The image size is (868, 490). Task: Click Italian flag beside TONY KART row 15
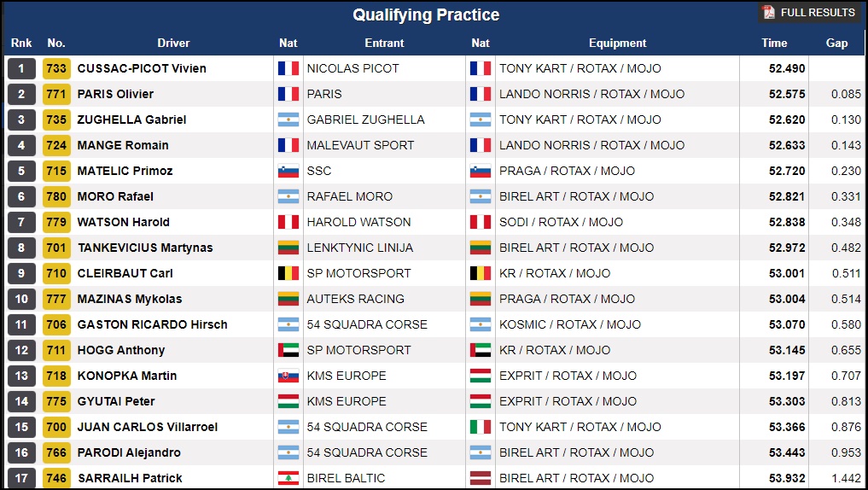pyautogui.click(x=481, y=427)
